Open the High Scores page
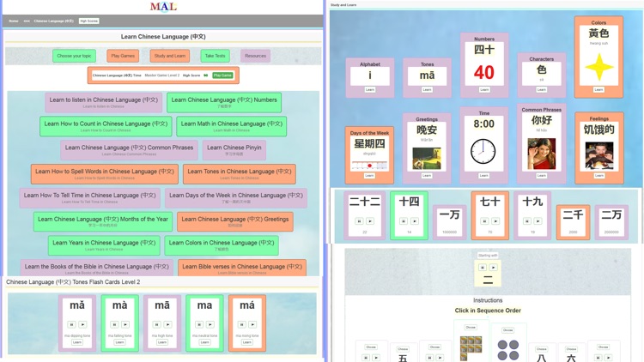 click(x=89, y=21)
